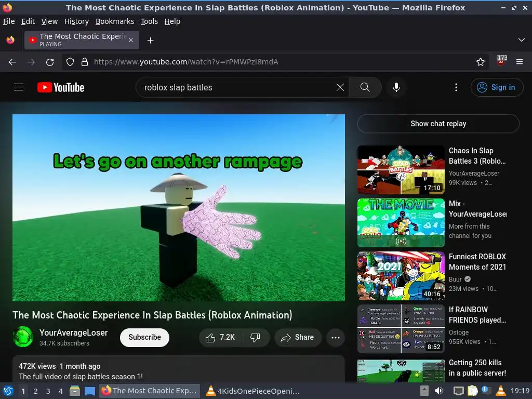This screenshot has width=532, height=399.
Task: Click the VLC cone system tray icon
Action: pyautogui.click(x=500, y=391)
